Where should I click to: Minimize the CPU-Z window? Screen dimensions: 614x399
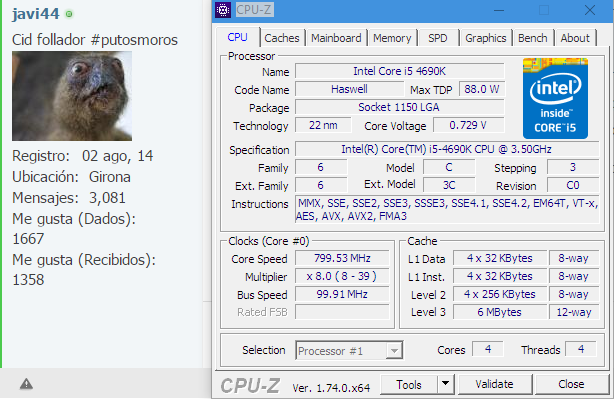pyautogui.click(x=498, y=10)
